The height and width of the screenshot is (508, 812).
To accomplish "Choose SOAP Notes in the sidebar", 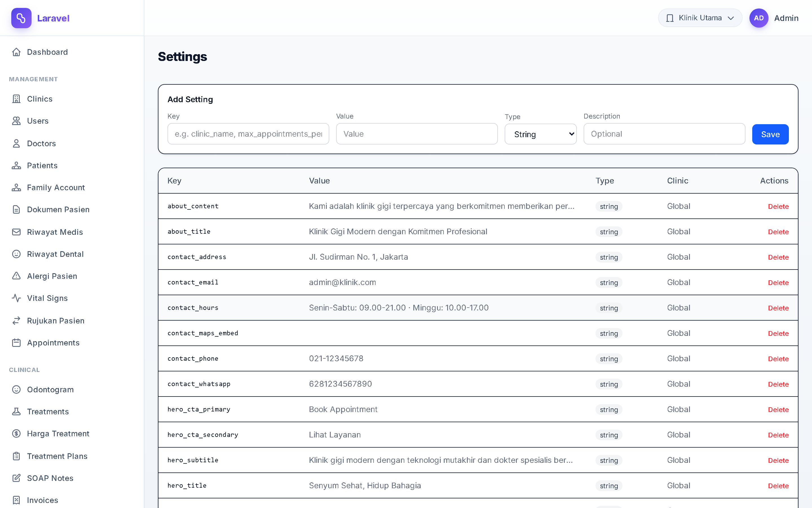I will [x=50, y=478].
